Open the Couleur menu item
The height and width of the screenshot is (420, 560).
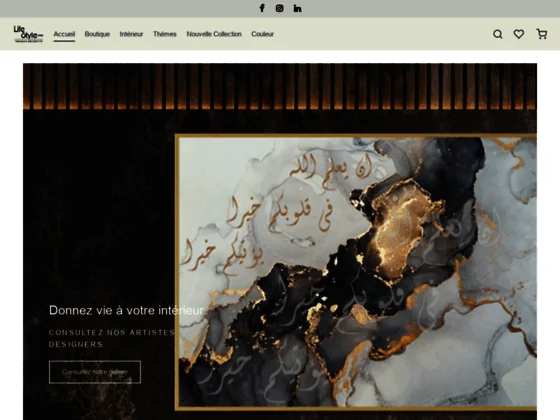point(262,34)
